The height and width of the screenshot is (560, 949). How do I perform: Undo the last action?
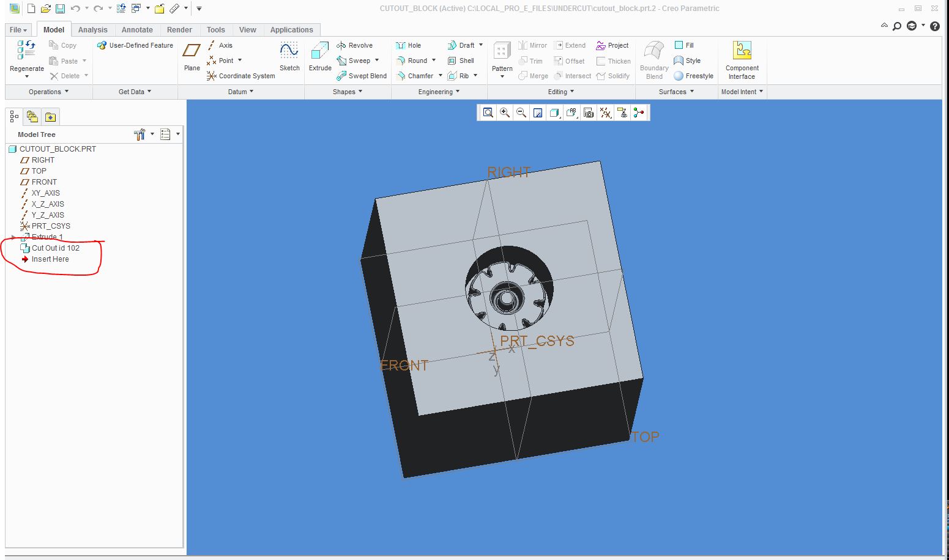click(x=75, y=9)
